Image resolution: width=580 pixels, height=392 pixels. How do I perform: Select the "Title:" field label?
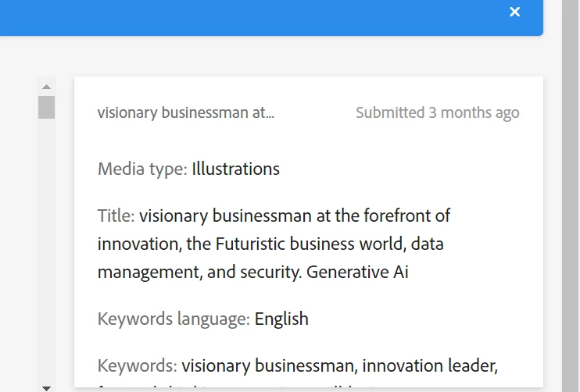pyautogui.click(x=116, y=216)
